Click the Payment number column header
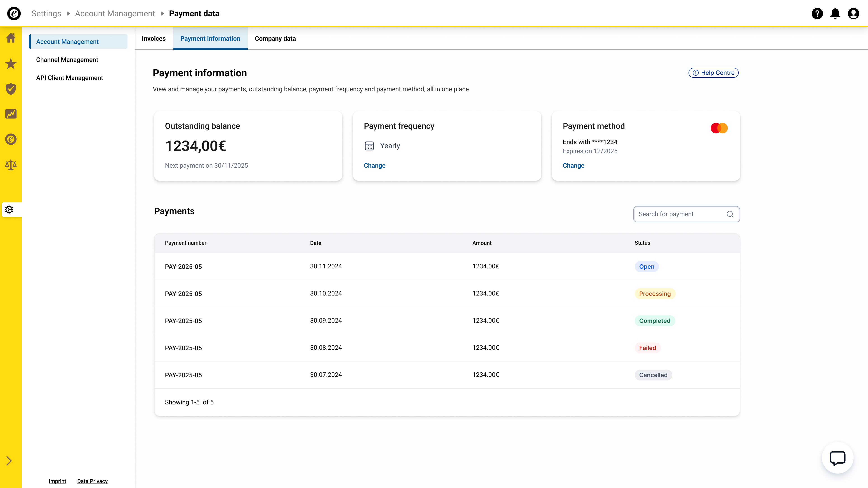Image resolution: width=868 pixels, height=488 pixels. click(x=186, y=243)
